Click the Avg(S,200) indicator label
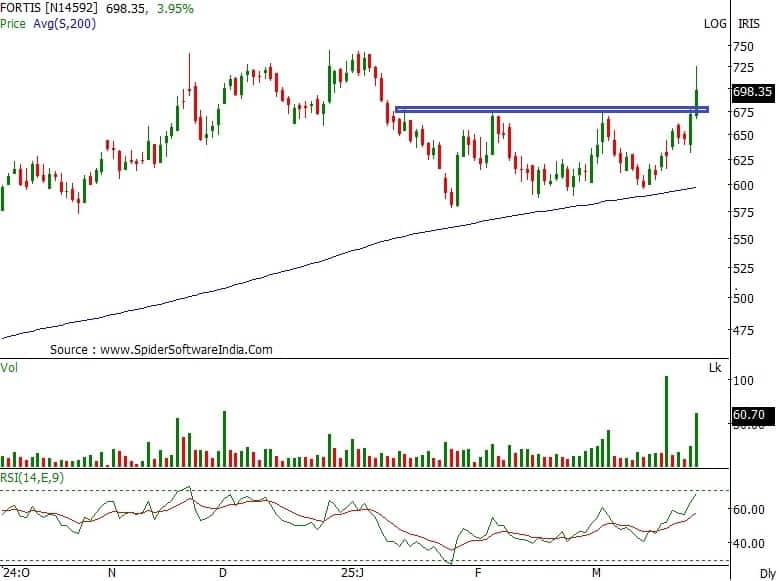The image size is (779, 581). pos(65,22)
